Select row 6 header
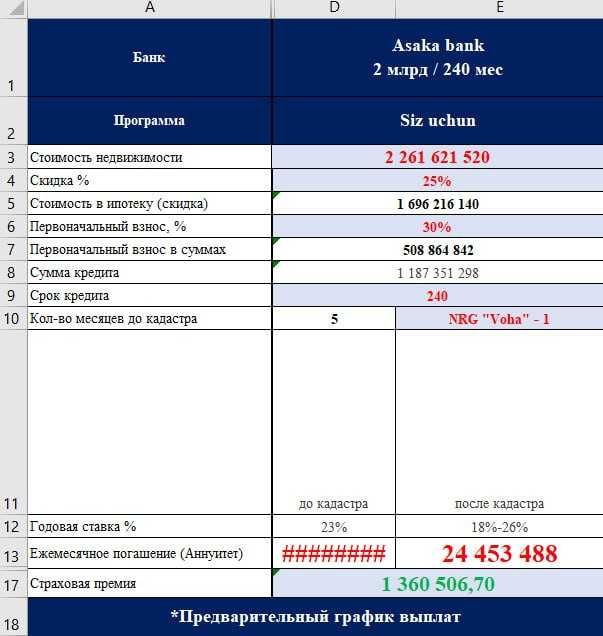 13,226
